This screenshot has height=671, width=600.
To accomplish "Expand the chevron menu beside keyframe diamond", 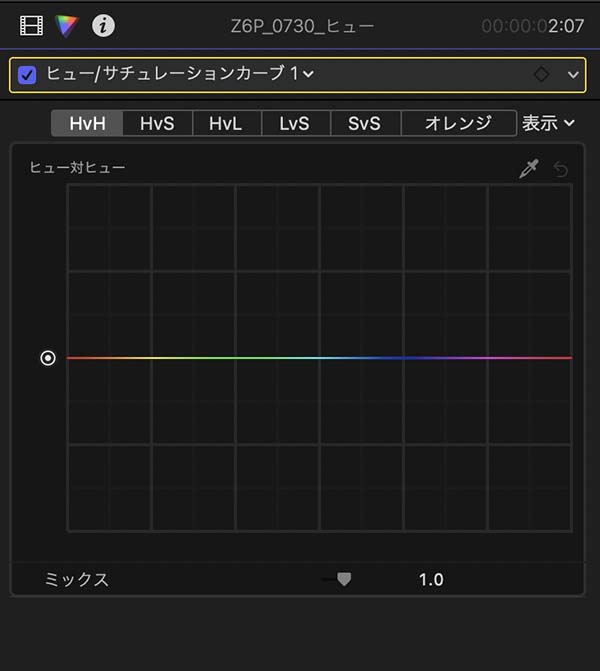I will click(x=573, y=75).
